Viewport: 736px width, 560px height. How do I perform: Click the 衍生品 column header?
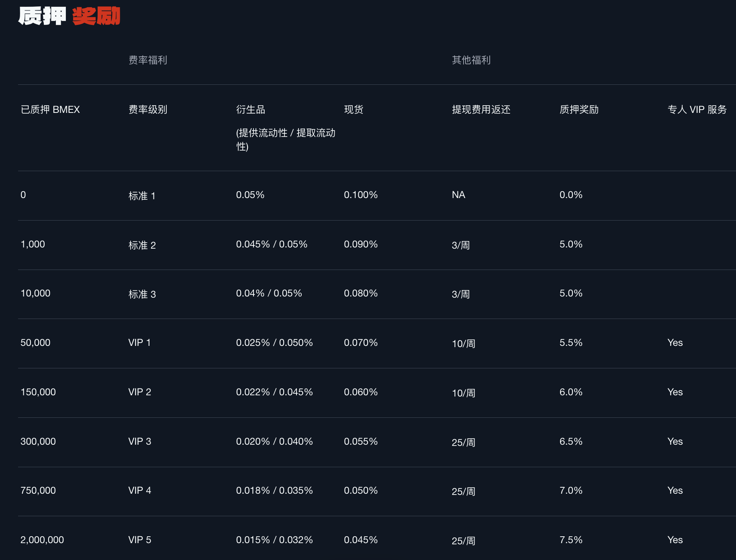point(251,109)
